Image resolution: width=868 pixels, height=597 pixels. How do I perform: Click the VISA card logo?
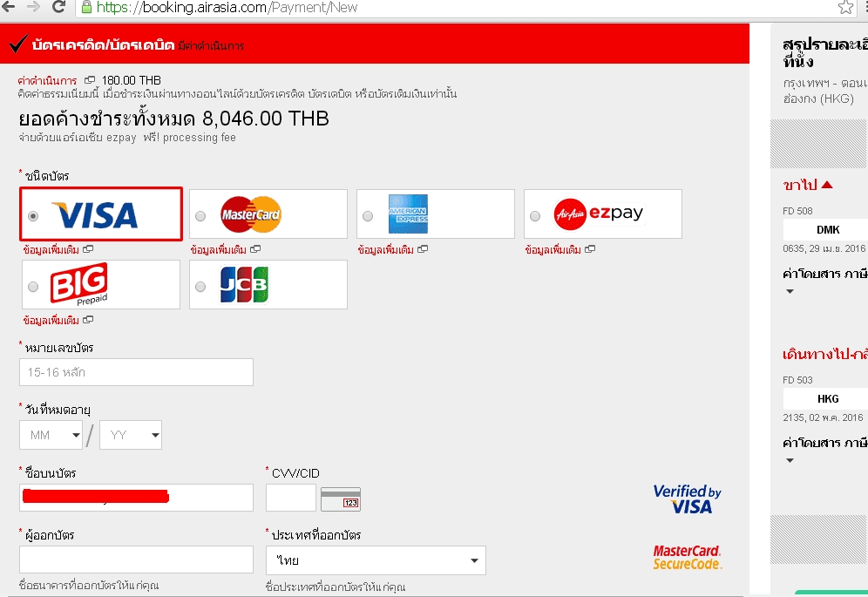tap(95, 215)
